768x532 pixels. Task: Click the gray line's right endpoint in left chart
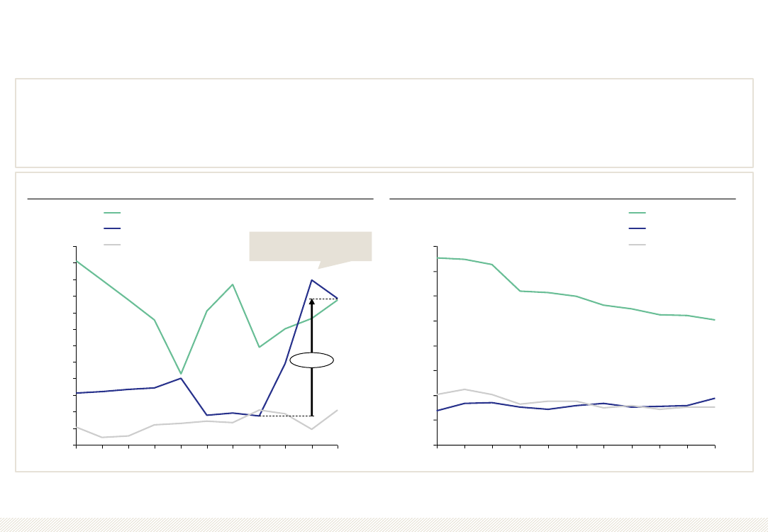pyautogui.click(x=338, y=411)
